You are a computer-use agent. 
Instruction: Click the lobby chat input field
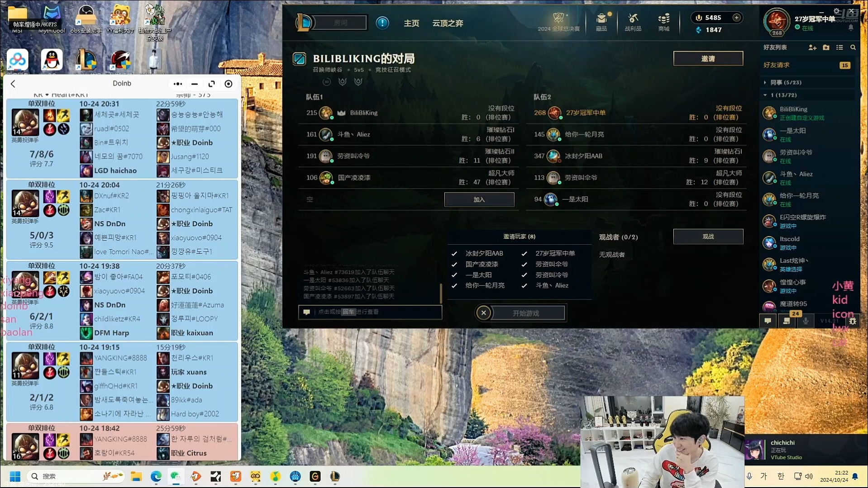click(x=370, y=312)
